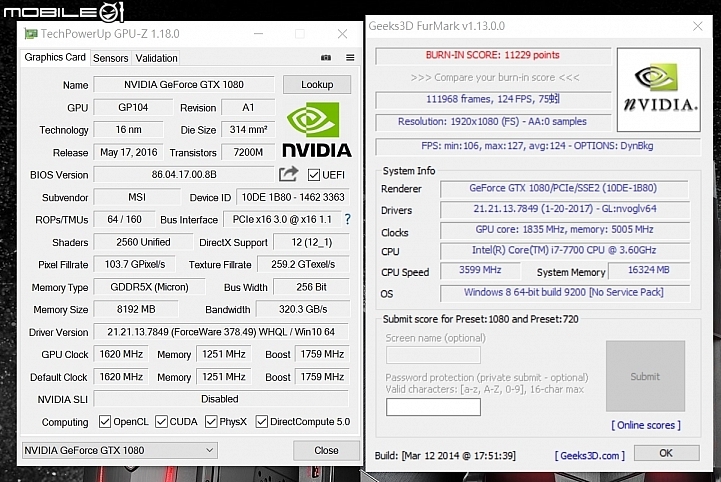
Task: Click the BIOS version 86.04.17.00.8B
Action: point(184,175)
